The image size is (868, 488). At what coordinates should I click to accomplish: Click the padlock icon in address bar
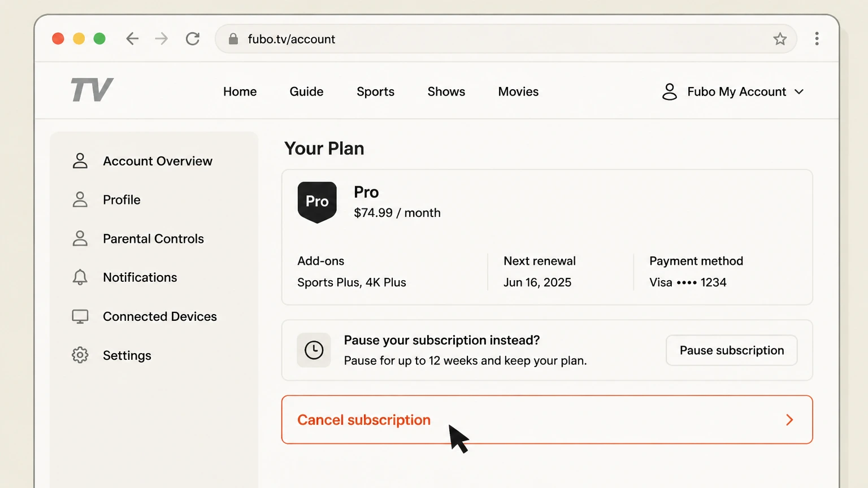233,38
